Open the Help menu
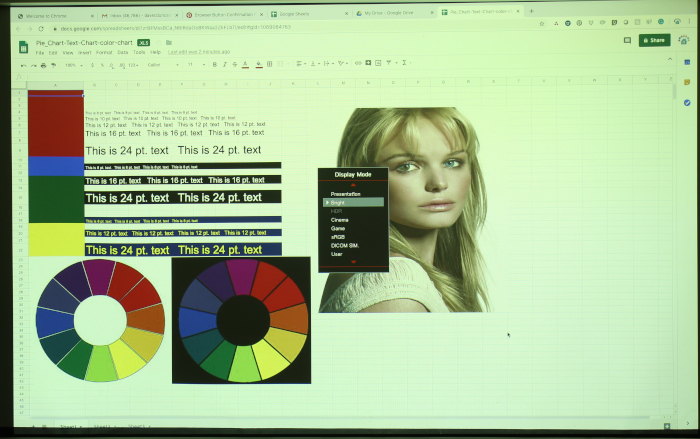The height and width of the screenshot is (439, 700). pyautogui.click(x=155, y=52)
